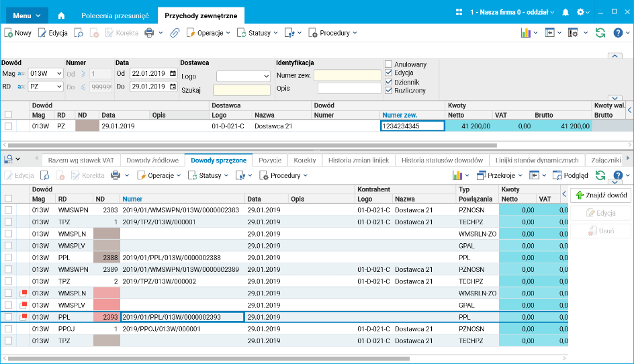
Task: Enable the Anulowany checkbox
Action: click(x=388, y=64)
